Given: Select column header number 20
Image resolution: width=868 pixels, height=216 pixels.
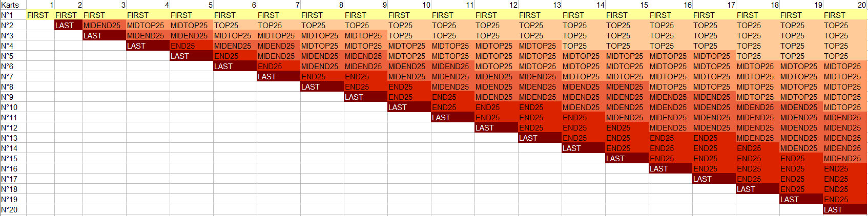Looking at the screenshot, I should [x=844, y=5].
